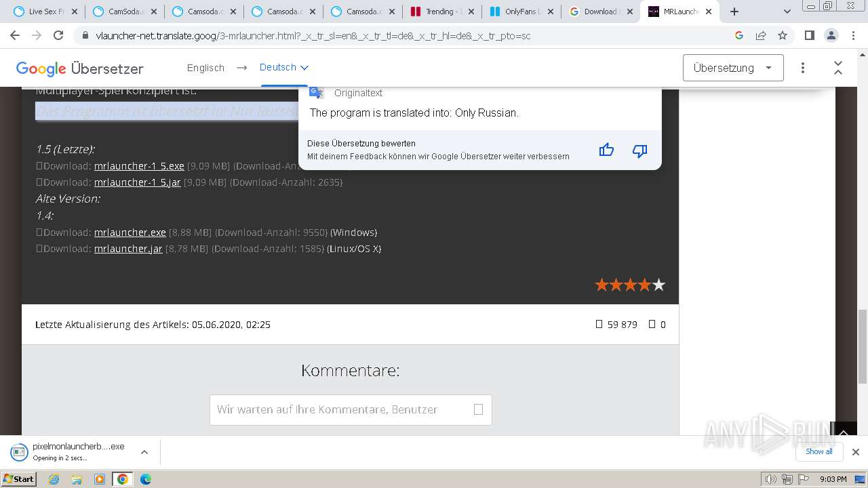Click the comments count 0
The width and height of the screenshot is (868, 488).
pos(663,325)
